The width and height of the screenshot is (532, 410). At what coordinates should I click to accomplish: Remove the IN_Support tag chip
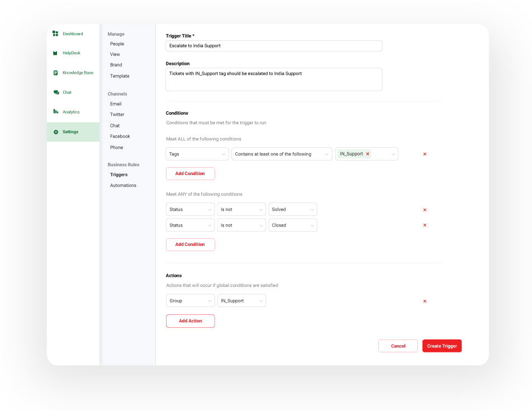point(368,154)
